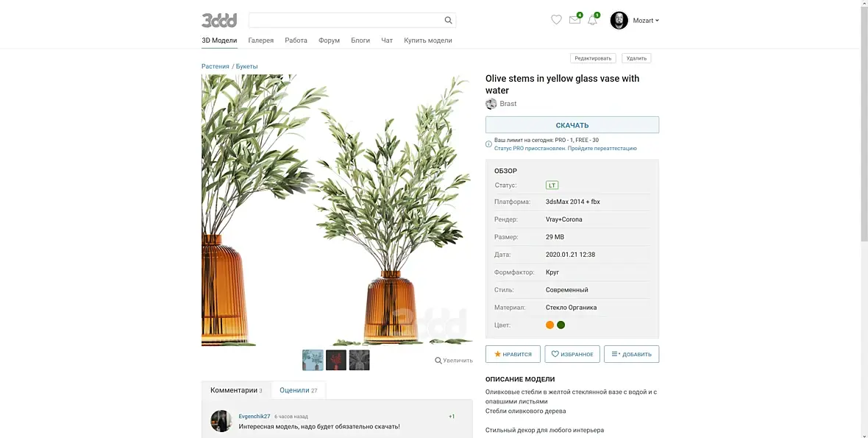The width and height of the screenshot is (868, 438).
Task: Click the search magnifier icon
Action: (x=448, y=21)
